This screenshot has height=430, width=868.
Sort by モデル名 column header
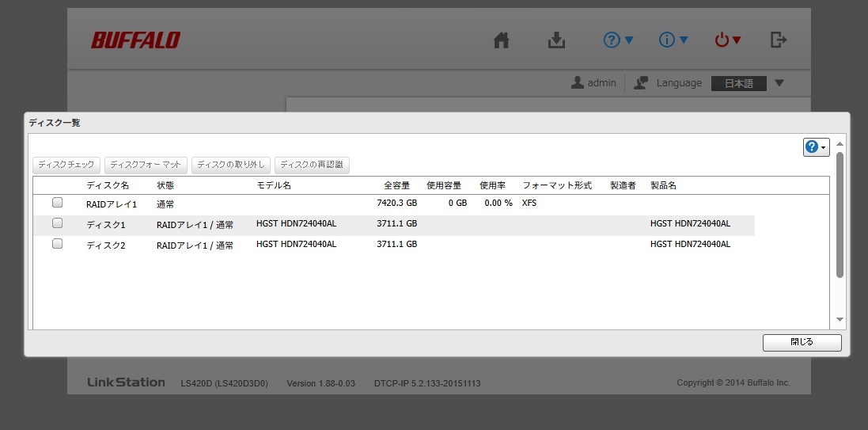[274, 185]
